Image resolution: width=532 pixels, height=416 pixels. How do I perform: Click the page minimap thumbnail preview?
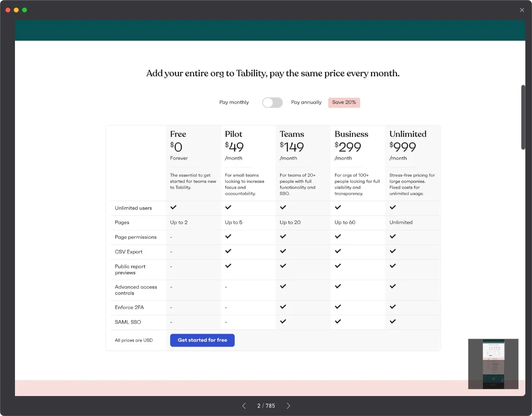click(493, 364)
